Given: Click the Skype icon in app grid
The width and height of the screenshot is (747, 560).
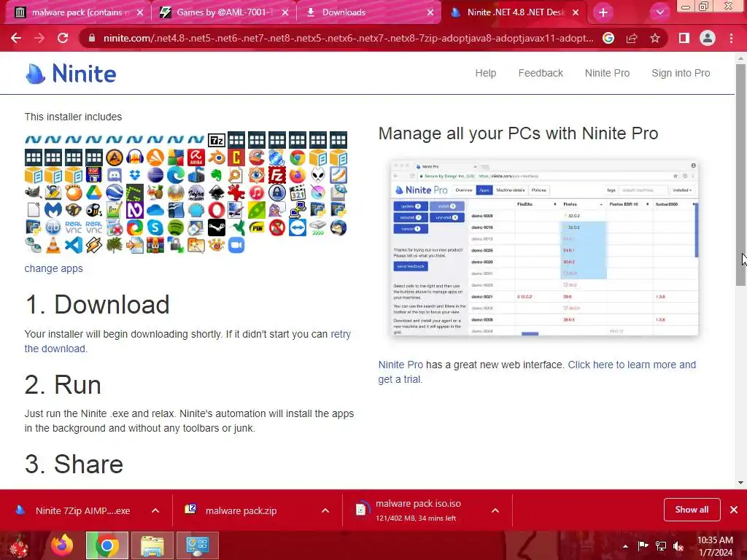Looking at the screenshot, I should tap(155, 227).
